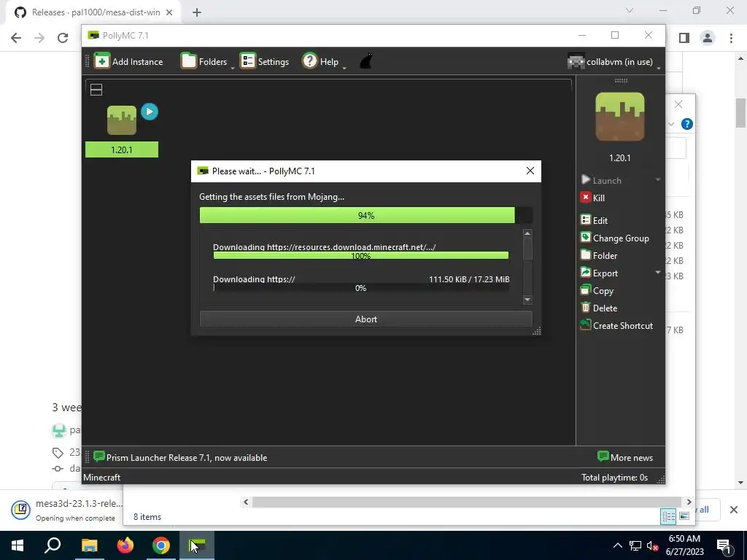Expand the Folders dropdown arrow
The height and width of the screenshot is (560, 747).
[233, 68]
